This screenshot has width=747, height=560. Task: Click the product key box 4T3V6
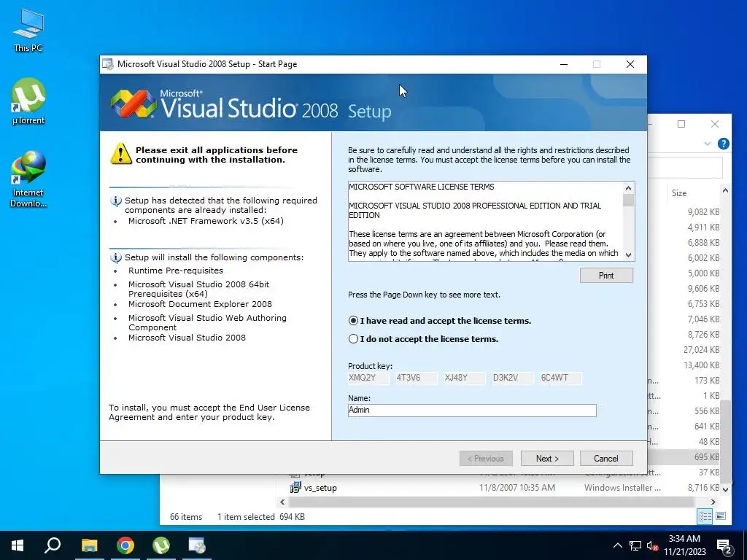pos(417,378)
